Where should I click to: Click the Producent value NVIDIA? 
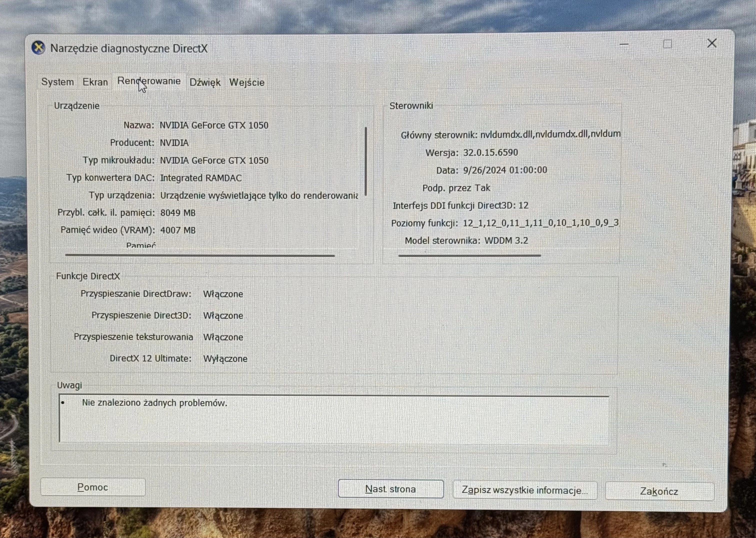pyautogui.click(x=174, y=143)
